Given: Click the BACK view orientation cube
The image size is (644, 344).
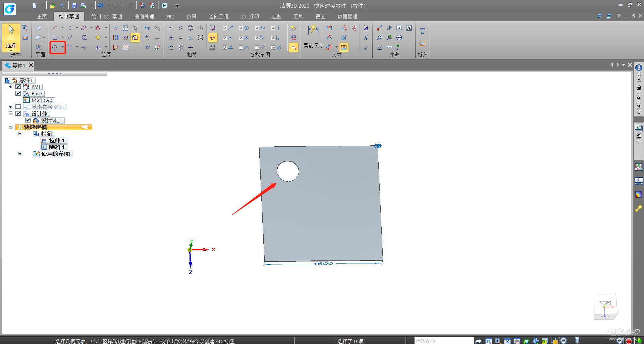Looking at the screenshot, I should (605, 306).
